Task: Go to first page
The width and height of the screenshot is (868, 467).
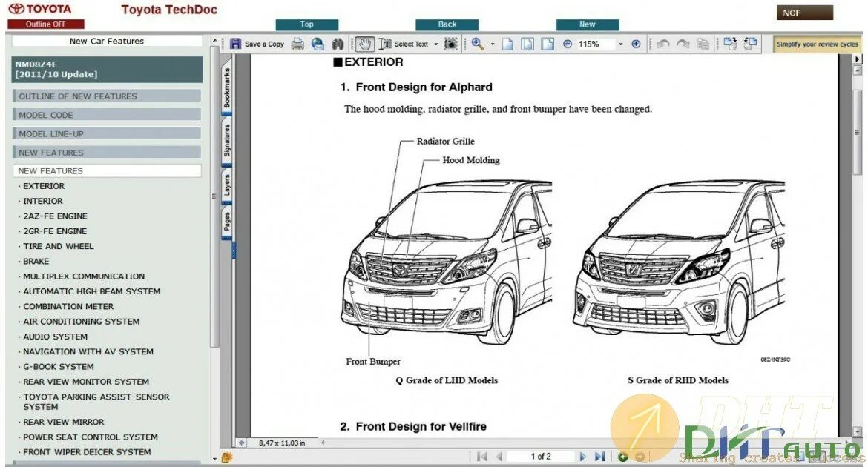Action: (481, 457)
